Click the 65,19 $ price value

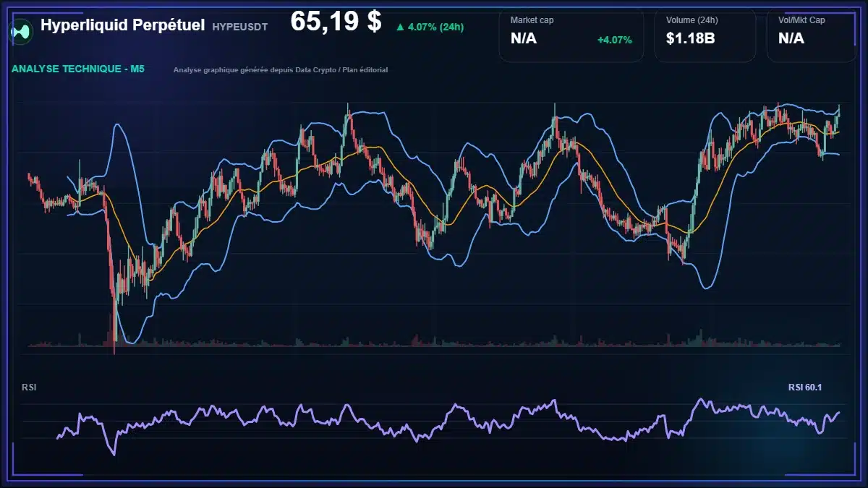pyautogui.click(x=336, y=22)
